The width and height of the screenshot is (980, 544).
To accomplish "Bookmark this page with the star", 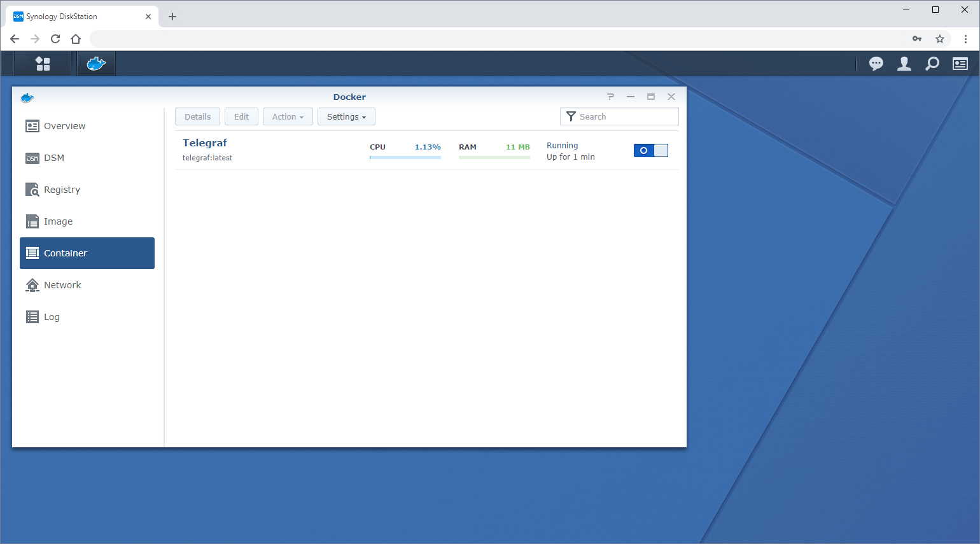I will click(940, 39).
